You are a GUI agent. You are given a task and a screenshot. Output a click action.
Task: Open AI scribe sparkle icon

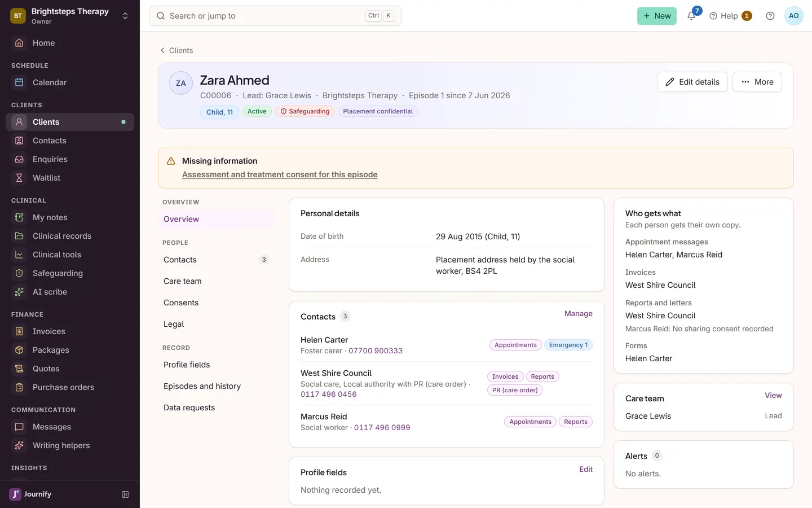tap(19, 292)
